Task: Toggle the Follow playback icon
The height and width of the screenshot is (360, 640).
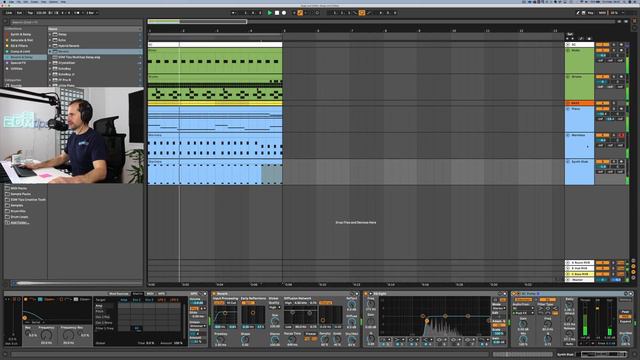Action: point(233,13)
